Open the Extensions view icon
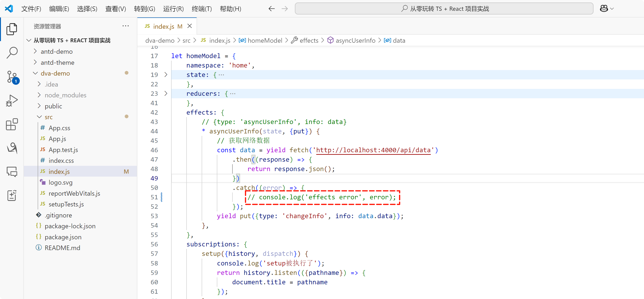The width and height of the screenshot is (644, 299). tap(12, 124)
